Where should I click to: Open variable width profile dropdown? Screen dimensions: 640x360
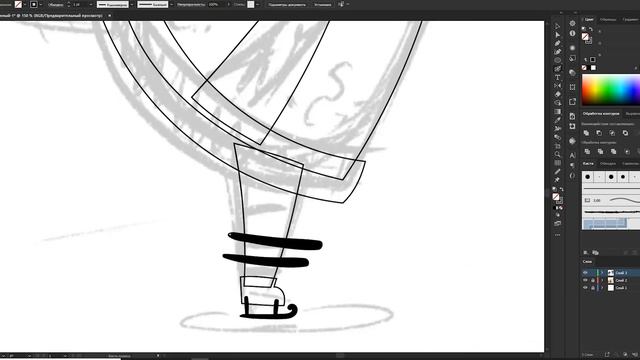[132, 4]
